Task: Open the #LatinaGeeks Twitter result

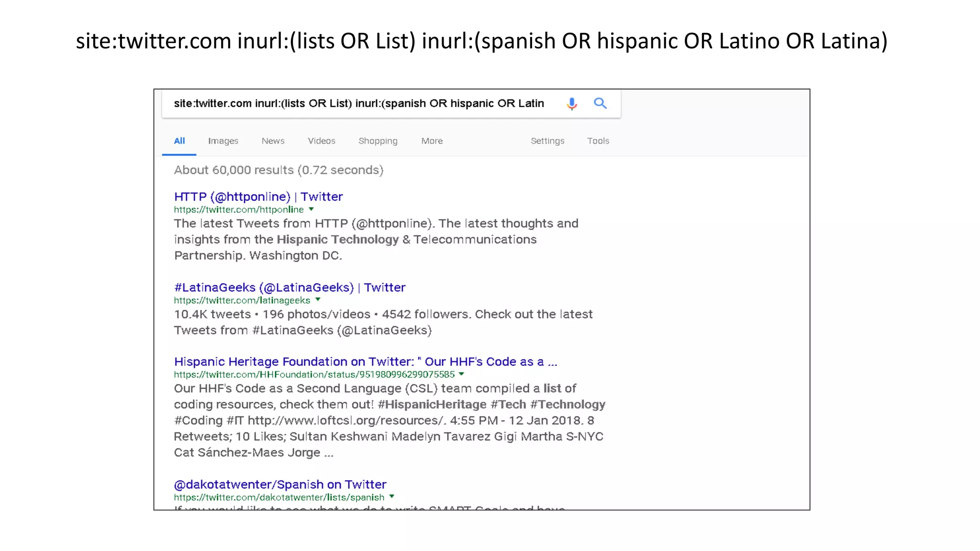Action: 290,287
